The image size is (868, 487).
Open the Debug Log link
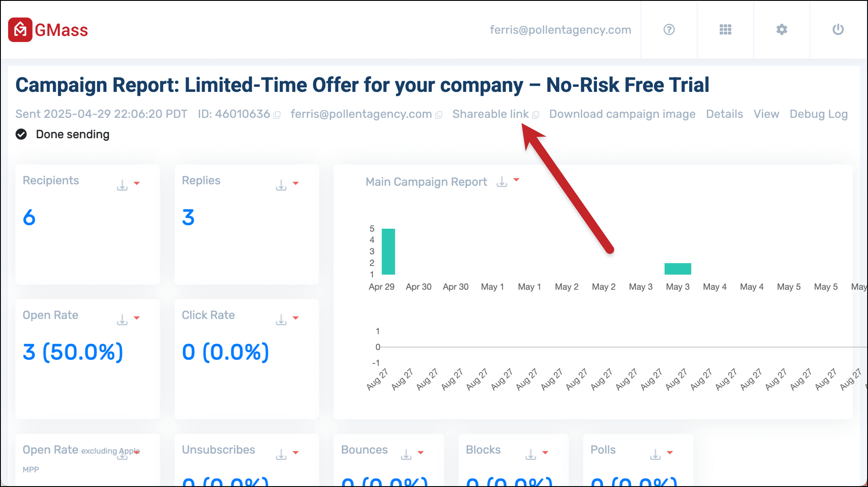tap(818, 114)
